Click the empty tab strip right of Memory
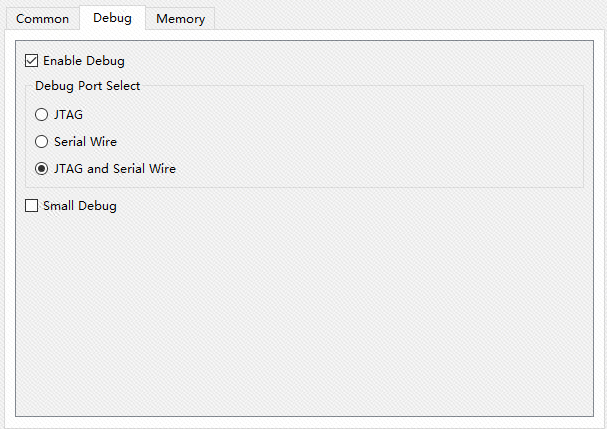The image size is (607, 429). click(400, 18)
